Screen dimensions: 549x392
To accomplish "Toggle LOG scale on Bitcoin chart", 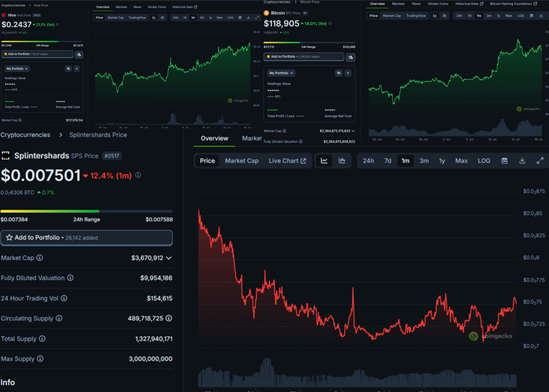I will 520,16.
